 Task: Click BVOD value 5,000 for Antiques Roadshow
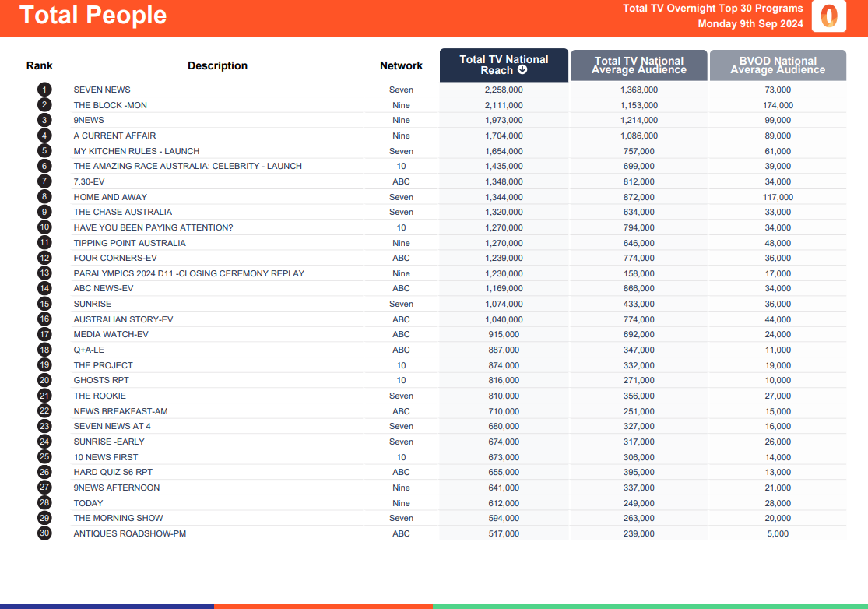778,533
